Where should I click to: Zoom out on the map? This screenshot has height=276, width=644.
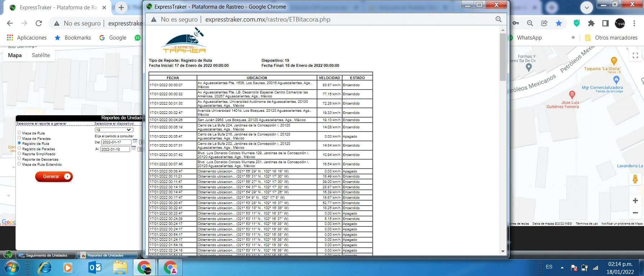(635, 213)
